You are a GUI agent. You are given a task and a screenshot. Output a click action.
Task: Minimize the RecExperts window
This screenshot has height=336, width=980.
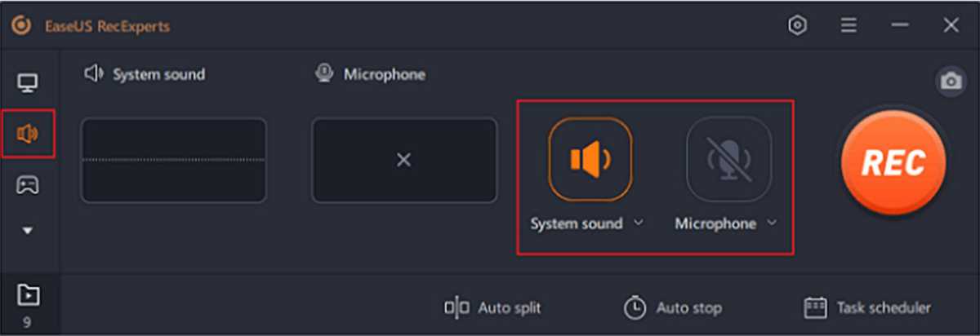900,26
